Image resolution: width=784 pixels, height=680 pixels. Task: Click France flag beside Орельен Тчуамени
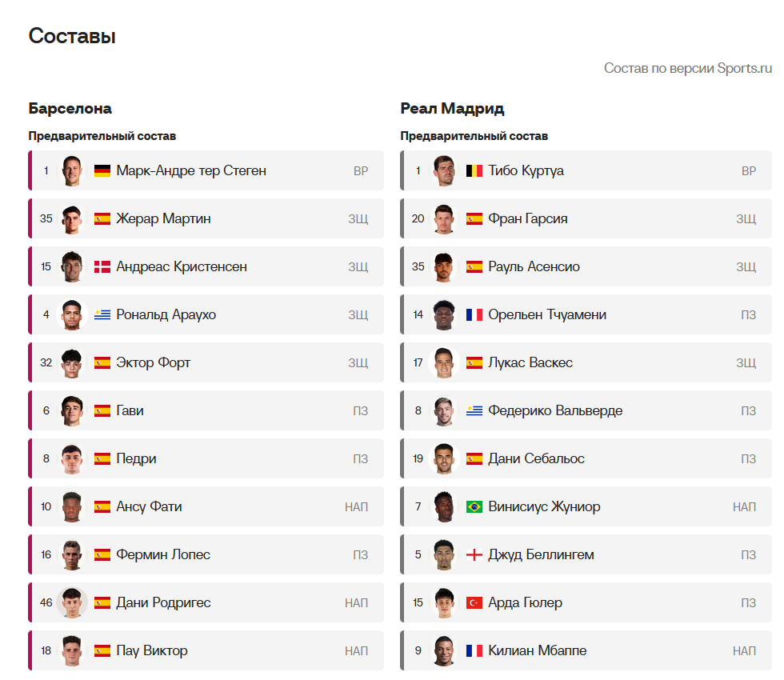(474, 314)
